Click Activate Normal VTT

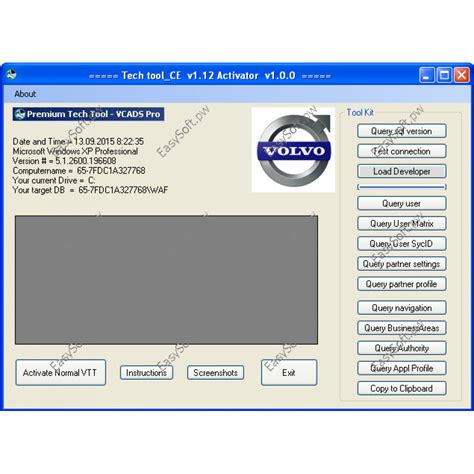pos(61,372)
